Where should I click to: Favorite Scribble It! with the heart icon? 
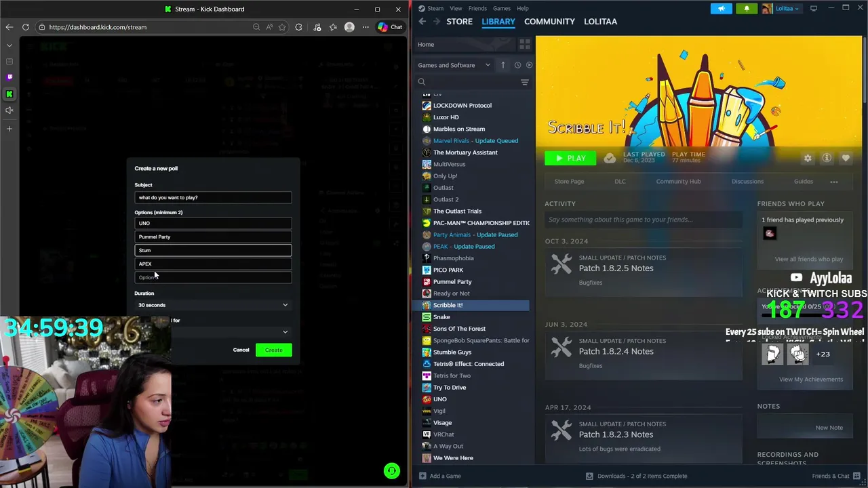coord(846,158)
